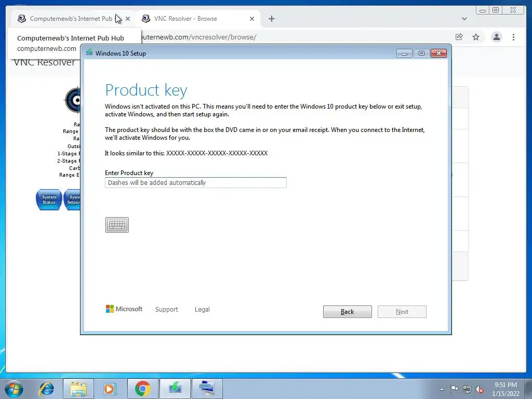Click the muted volume tray icon
This screenshot has width=532, height=399.
pyautogui.click(x=480, y=389)
